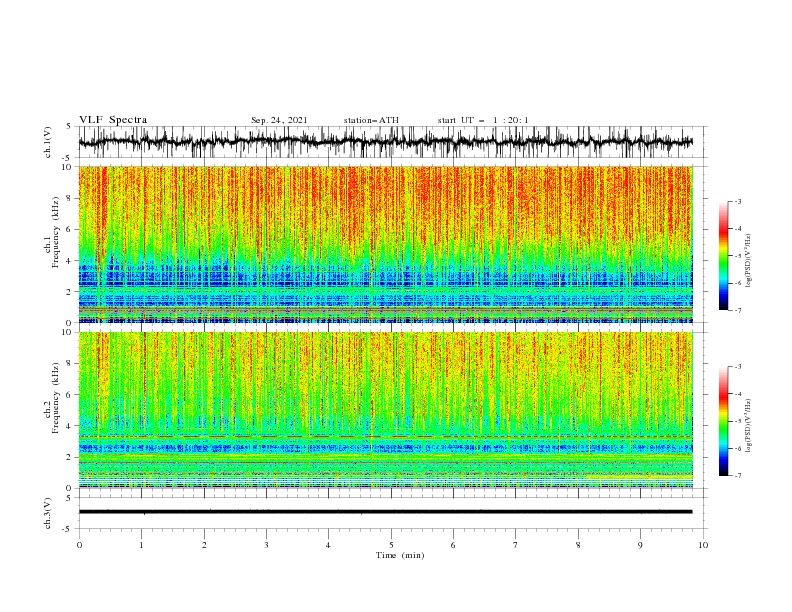Click the ch.2 "Frequency (kHz)" axis label
792x612 pixels.
(x=55, y=398)
